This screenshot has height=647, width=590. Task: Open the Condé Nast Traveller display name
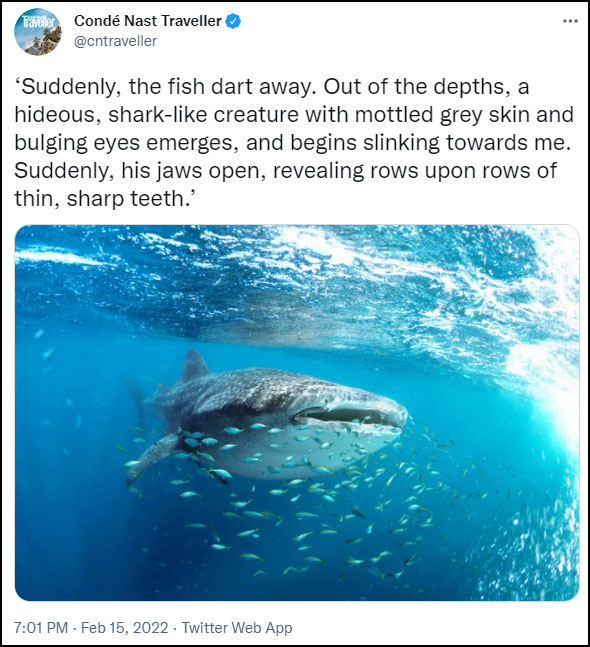[x=148, y=21]
